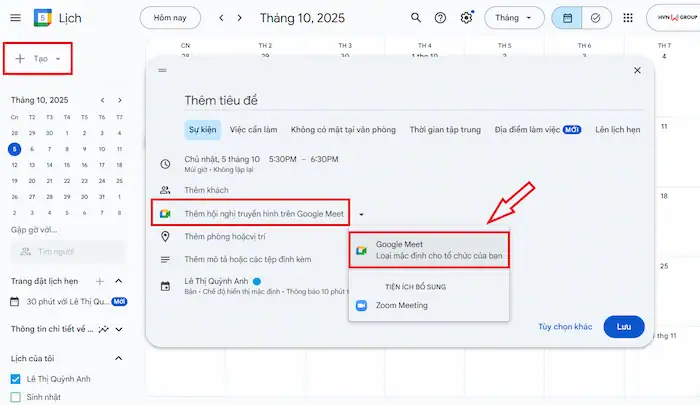The height and width of the screenshot is (405, 700).
Task: Uncheck the Lê Thị Quỳnh Anh calendar
Action: tap(15, 379)
